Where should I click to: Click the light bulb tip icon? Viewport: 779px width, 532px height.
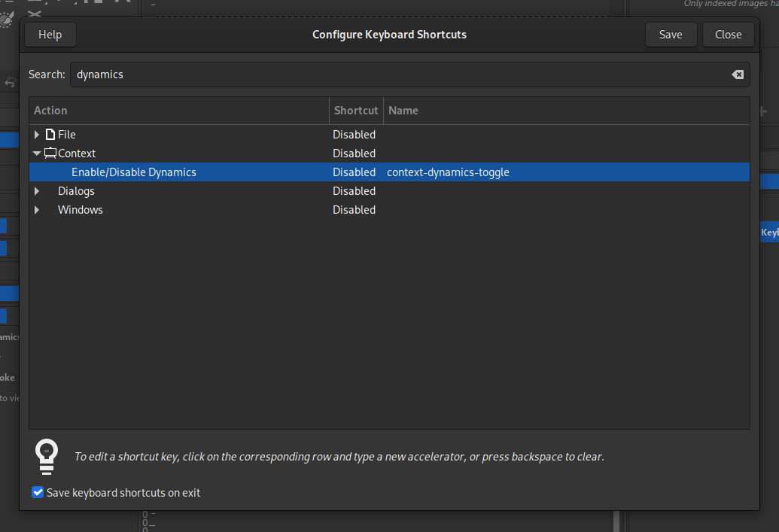[x=46, y=456]
